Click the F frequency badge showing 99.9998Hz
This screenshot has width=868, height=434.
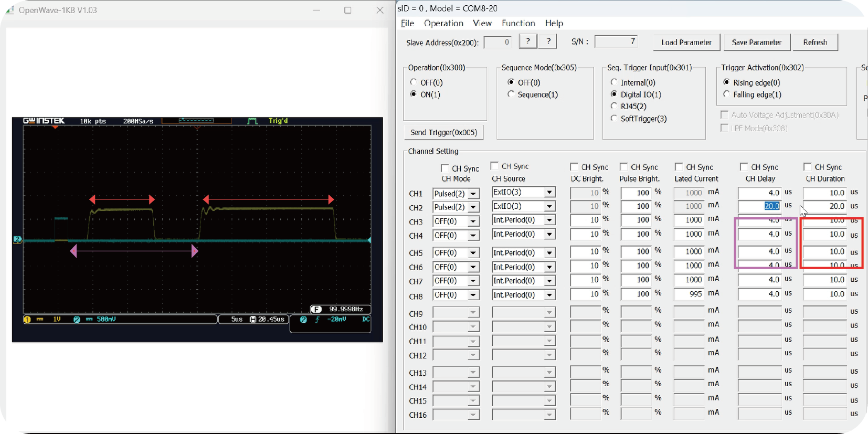pyautogui.click(x=316, y=309)
